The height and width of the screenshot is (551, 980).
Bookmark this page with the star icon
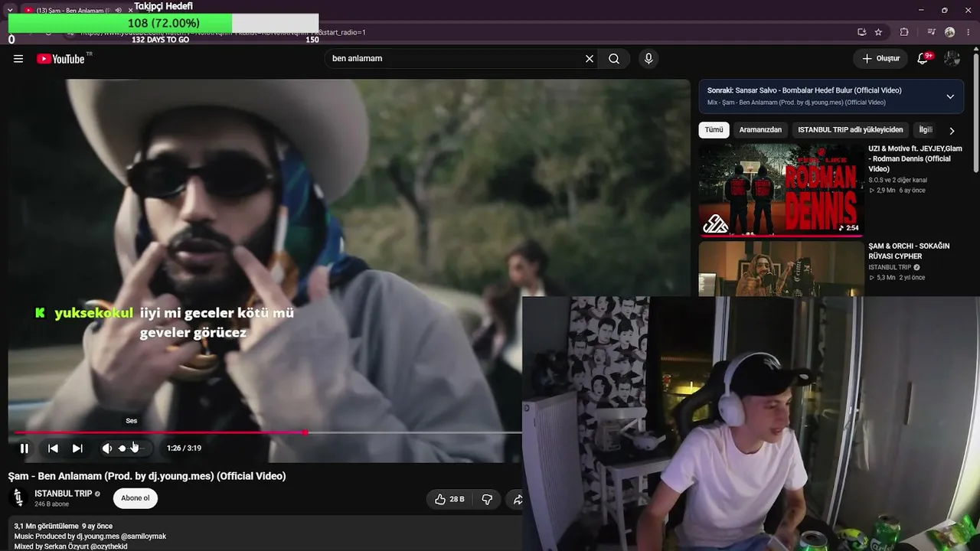click(x=878, y=32)
